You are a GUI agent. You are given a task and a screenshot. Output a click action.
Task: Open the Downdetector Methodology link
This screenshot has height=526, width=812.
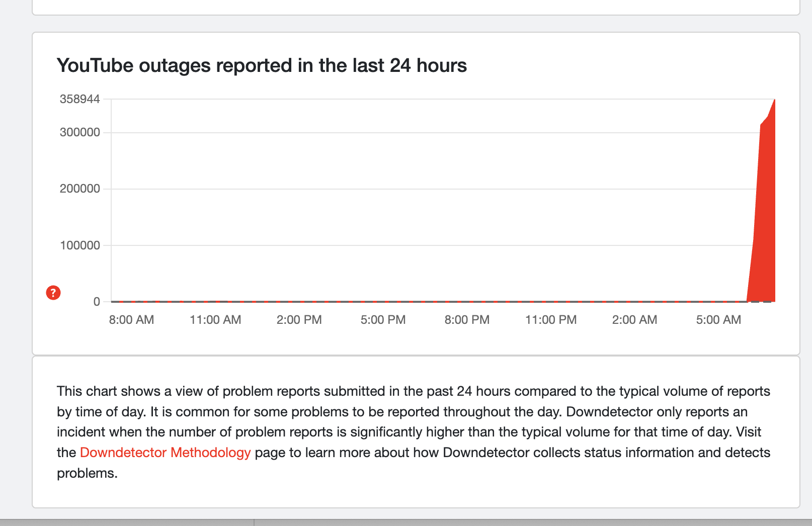coord(165,453)
